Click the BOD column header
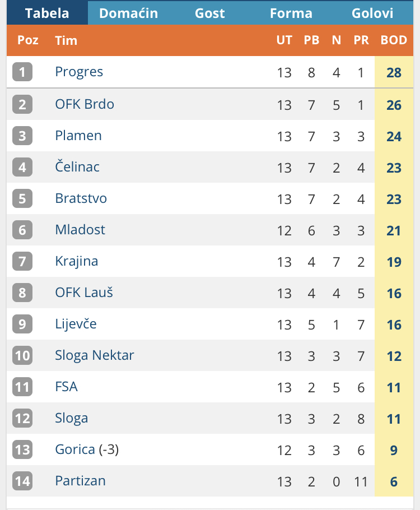The width and height of the screenshot is (420, 510). (x=394, y=40)
